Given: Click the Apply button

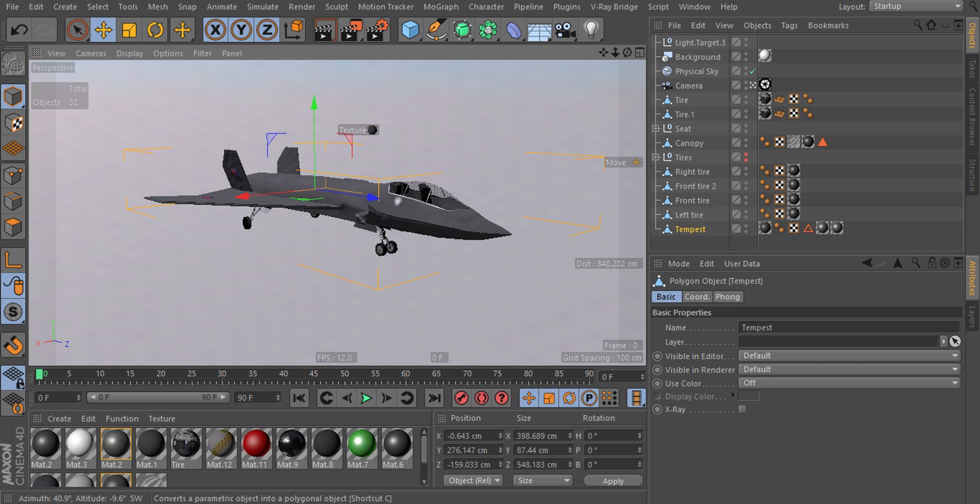Looking at the screenshot, I should (613, 481).
